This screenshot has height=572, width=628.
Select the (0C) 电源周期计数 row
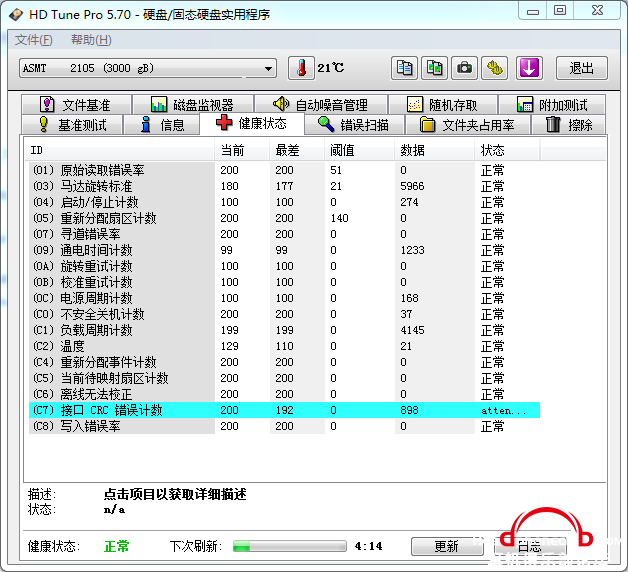click(284, 298)
